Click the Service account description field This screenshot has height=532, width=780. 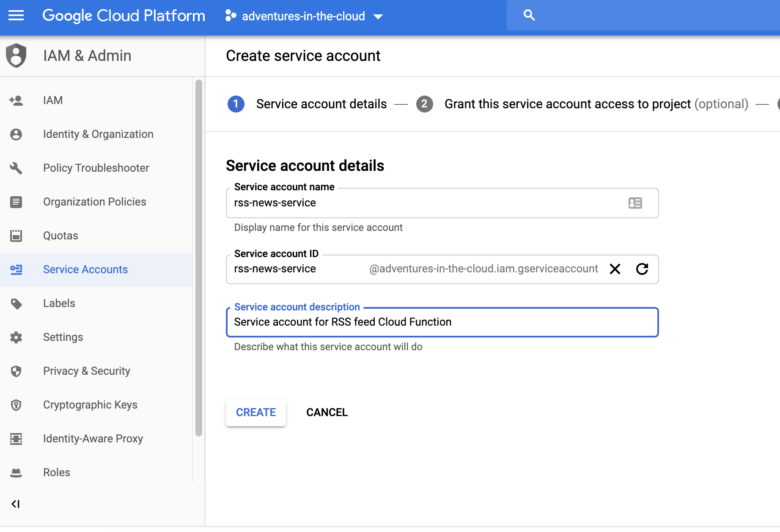(442, 322)
